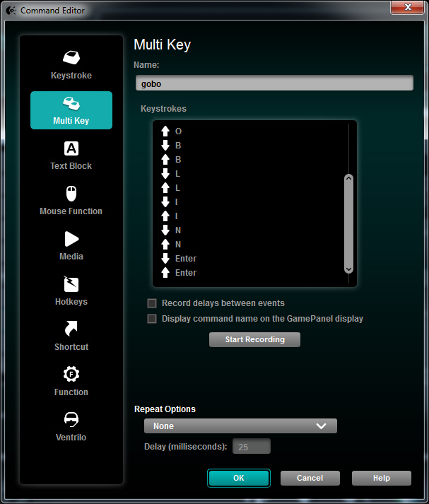Choose the Multi Key icon in sidebar
429x504 pixels.
[x=71, y=103]
